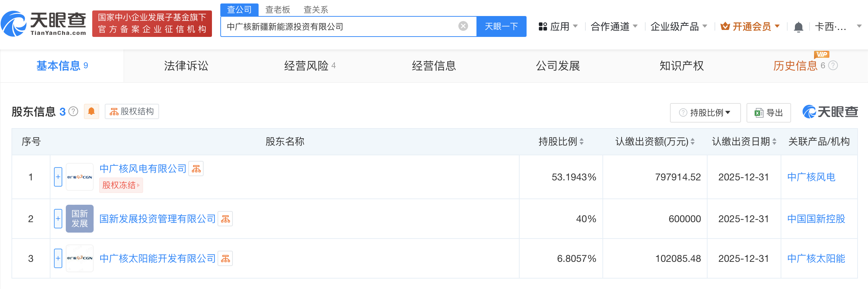Export shareholder table via 导出 button
Screen dimensions: 868x289
pos(768,113)
